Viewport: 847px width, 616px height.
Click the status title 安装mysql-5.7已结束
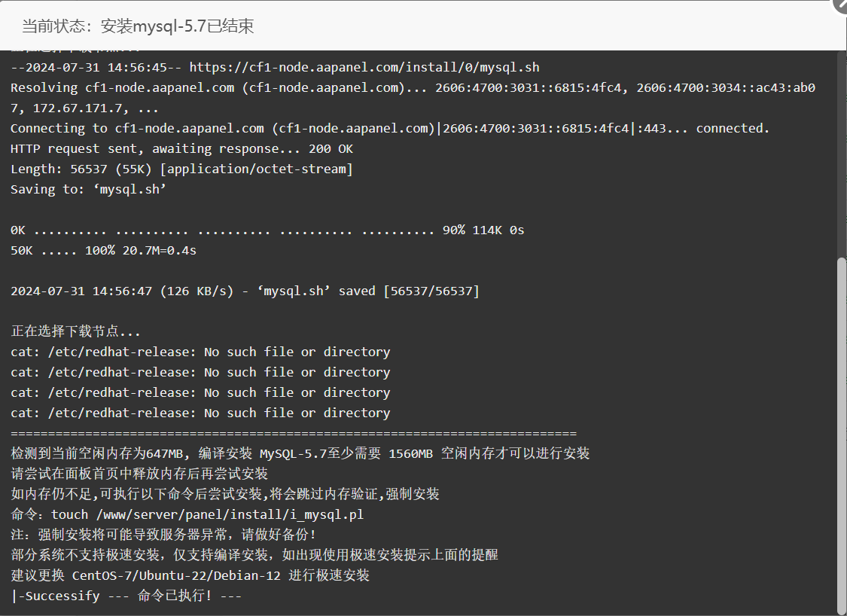(x=177, y=26)
